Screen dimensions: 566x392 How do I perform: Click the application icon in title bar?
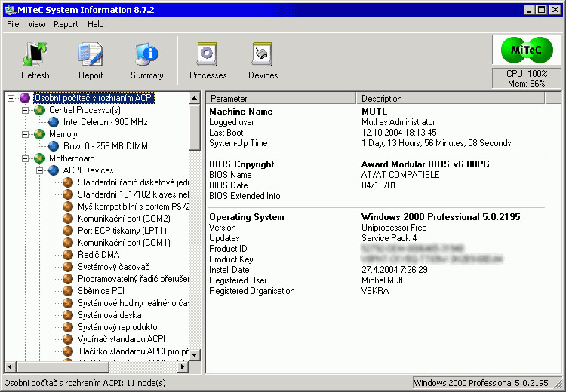10,10
